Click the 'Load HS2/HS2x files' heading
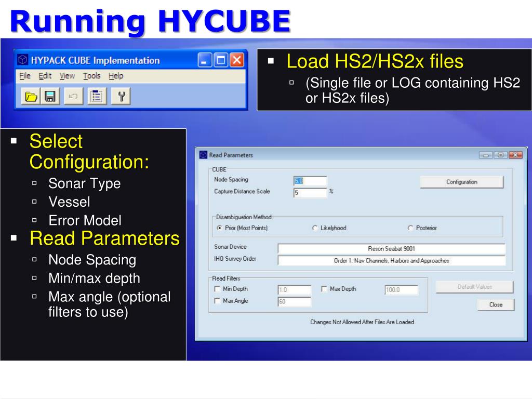Viewport: 532px width, 399px height. coord(375,61)
